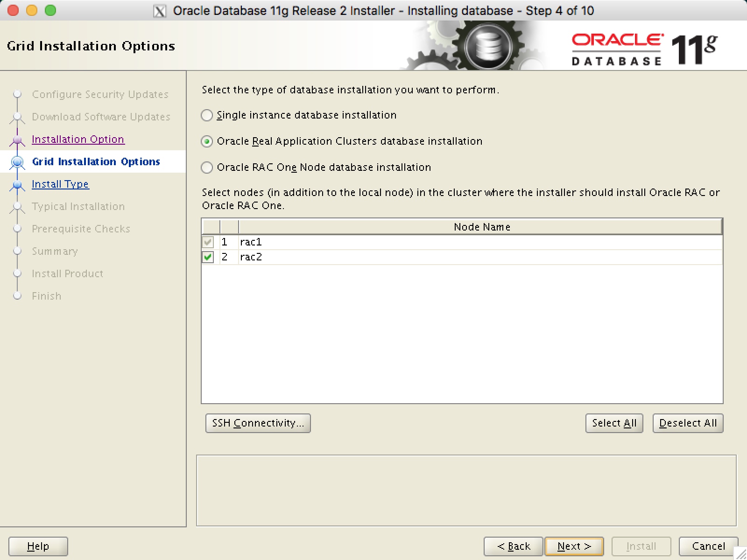The height and width of the screenshot is (560, 747).
Task: Click the Install Type step icon
Action: (18, 184)
